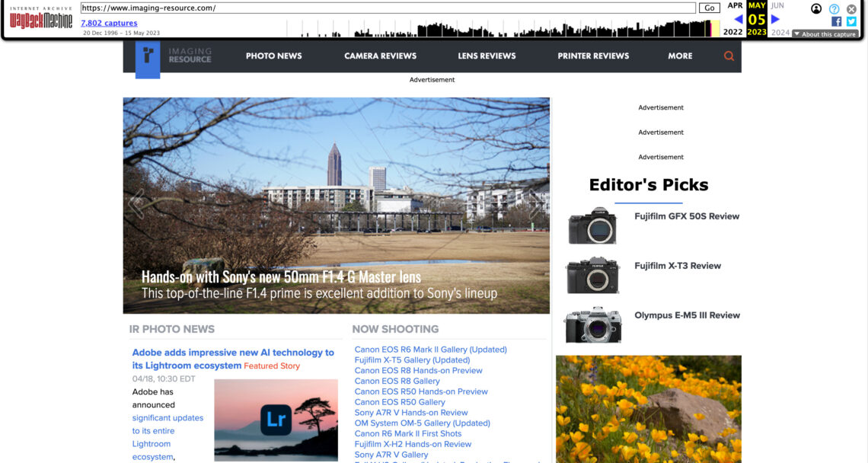The width and height of the screenshot is (868, 463).
Task: Open the orange site search icon
Action: 729,56
